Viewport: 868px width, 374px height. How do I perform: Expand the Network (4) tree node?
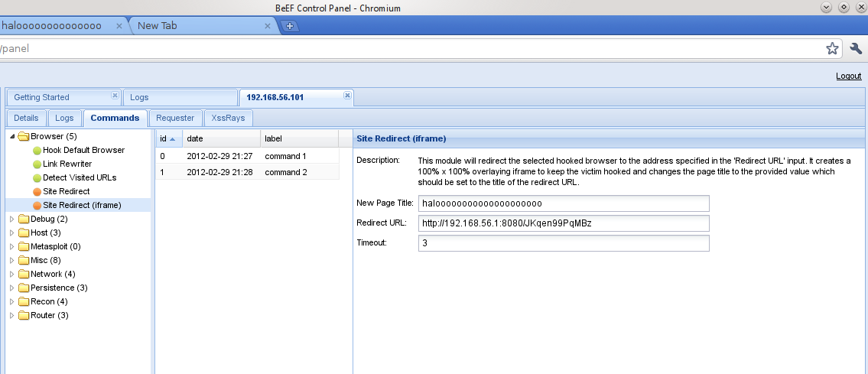click(x=12, y=275)
